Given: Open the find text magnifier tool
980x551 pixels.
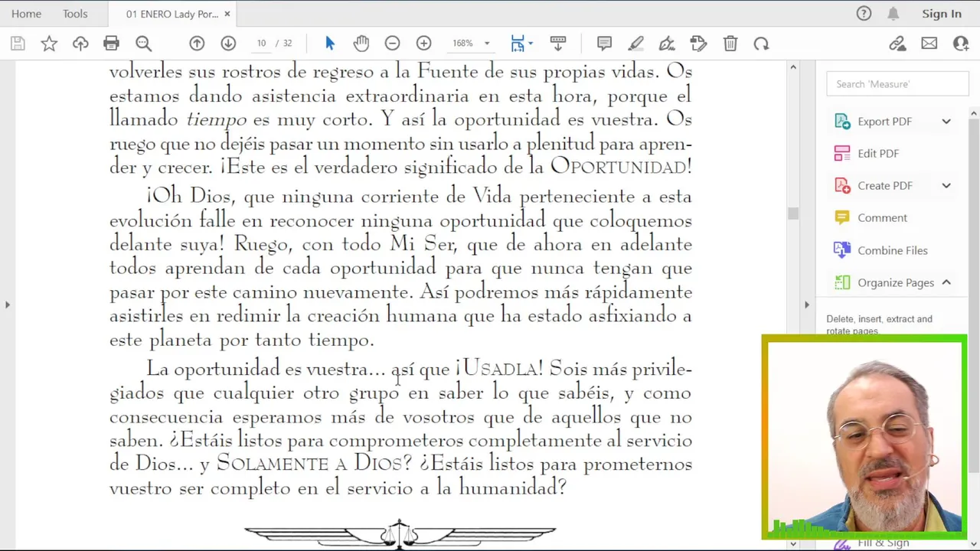Looking at the screenshot, I should pyautogui.click(x=143, y=44).
